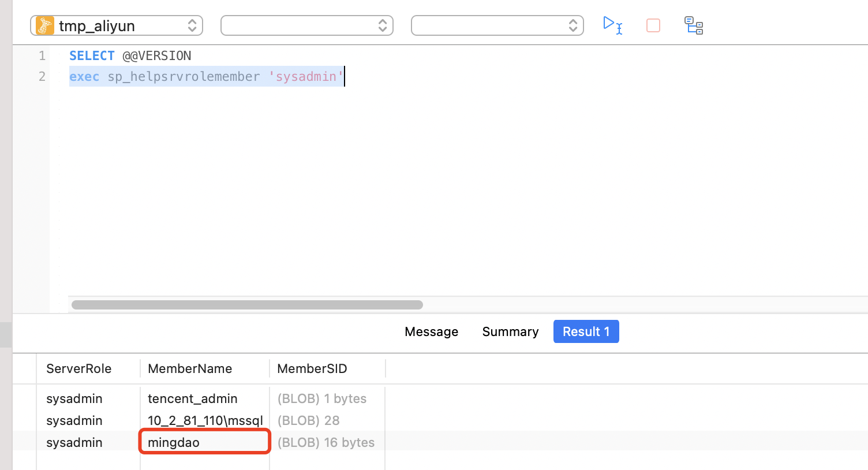Switch to the Summary tab
Image resolution: width=868 pixels, height=470 pixels.
coord(510,331)
